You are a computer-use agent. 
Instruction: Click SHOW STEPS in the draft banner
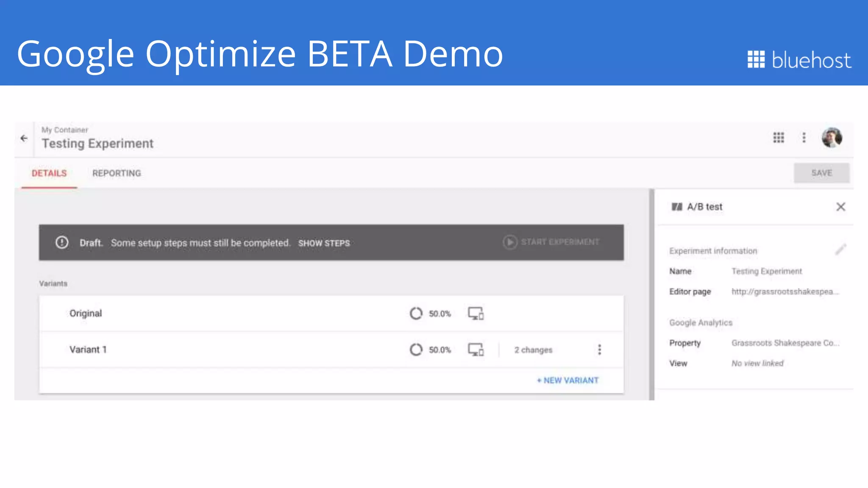(324, 243)
